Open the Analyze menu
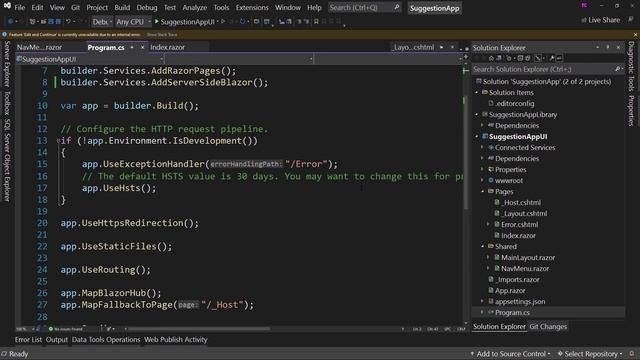Image resolution: width=640 pixels, height=360 pixels. pyautogui.click(x=195, y=7)
